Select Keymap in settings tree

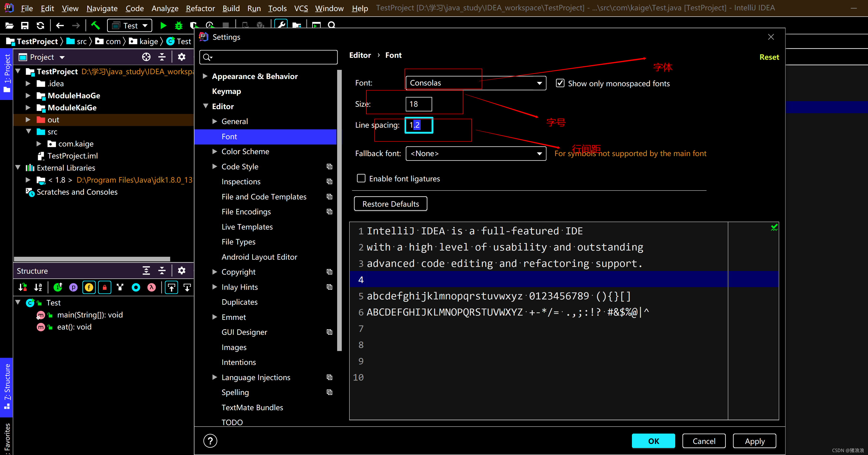pos(226,91)
